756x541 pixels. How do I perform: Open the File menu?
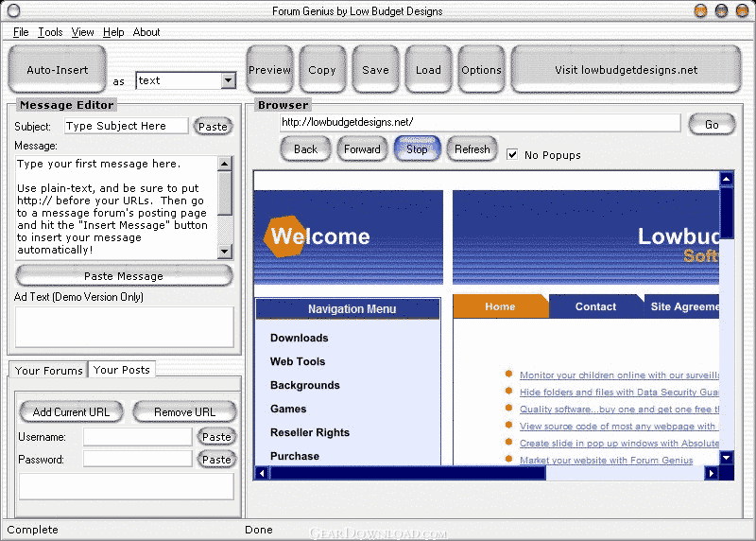pos(21,32)
